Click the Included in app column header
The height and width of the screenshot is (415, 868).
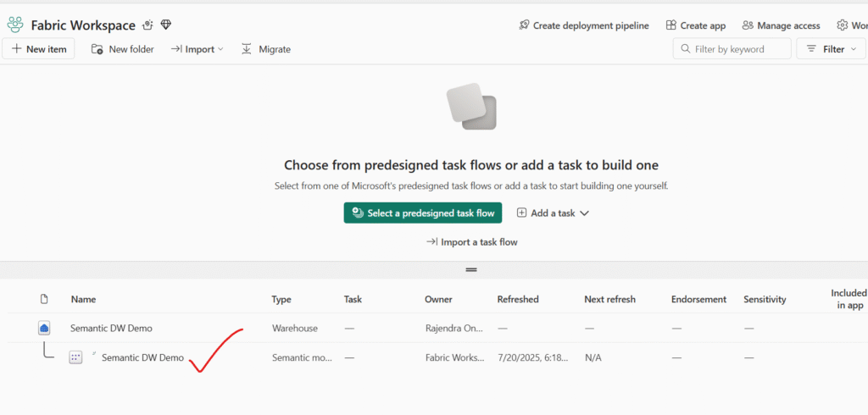(848, 299)
